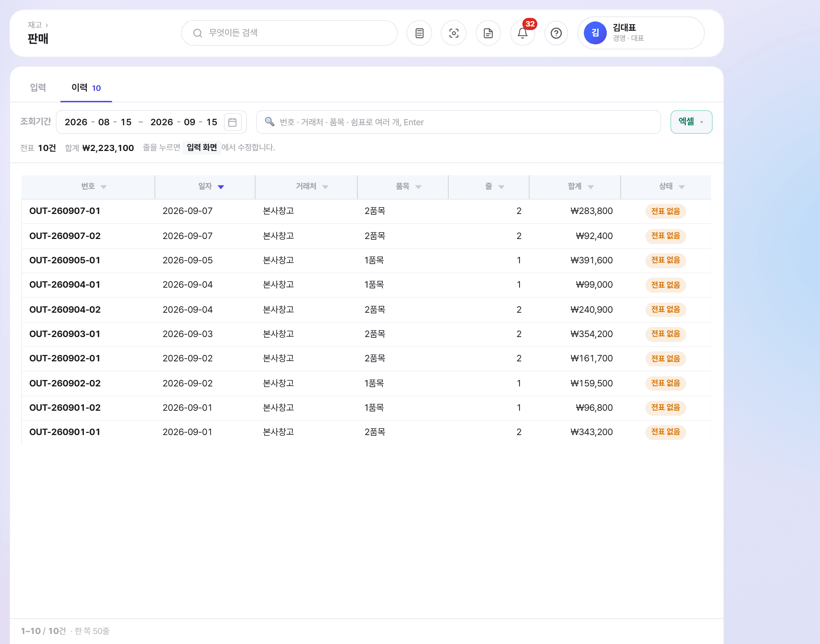Click start year 2026 in 조회기간
Screen dimensions: 820x644
76,122
